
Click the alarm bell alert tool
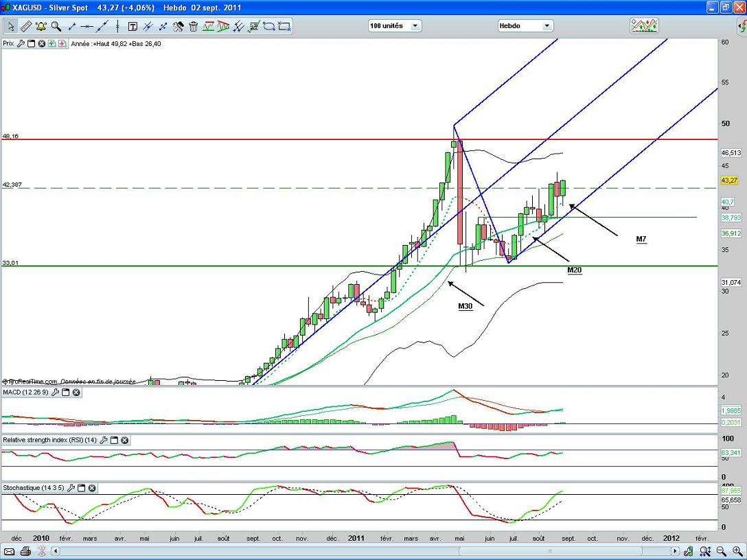click(x=41, y=27)
